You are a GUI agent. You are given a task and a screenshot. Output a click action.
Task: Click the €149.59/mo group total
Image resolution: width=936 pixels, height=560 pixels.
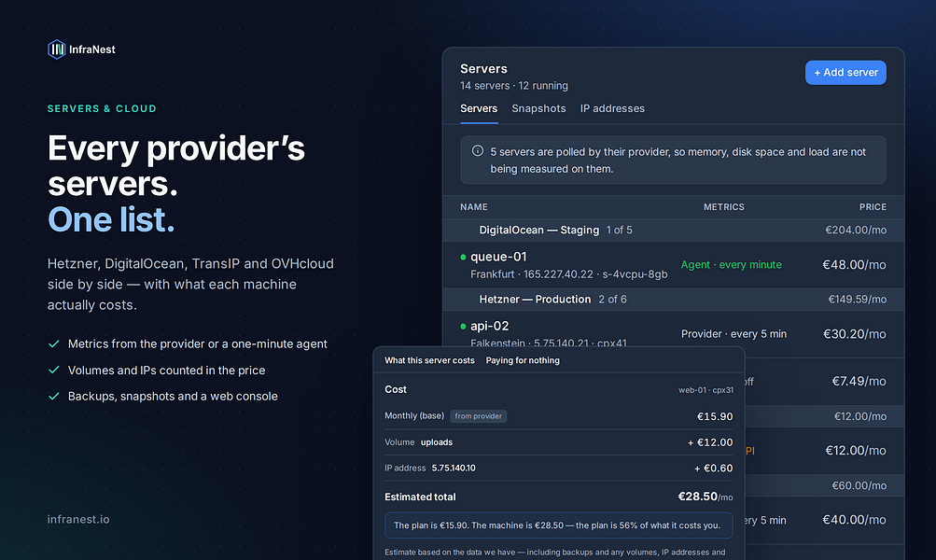(x=858, y=299)
